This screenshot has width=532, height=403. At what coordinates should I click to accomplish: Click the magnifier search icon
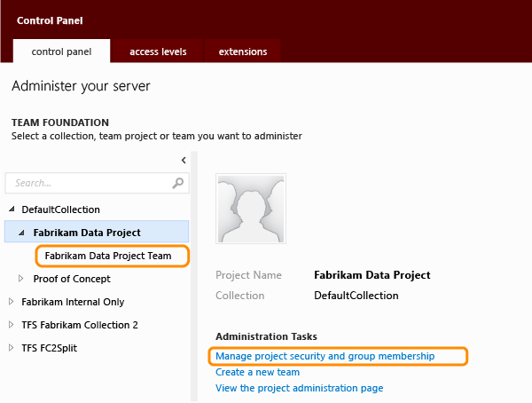tap(178, 183)
